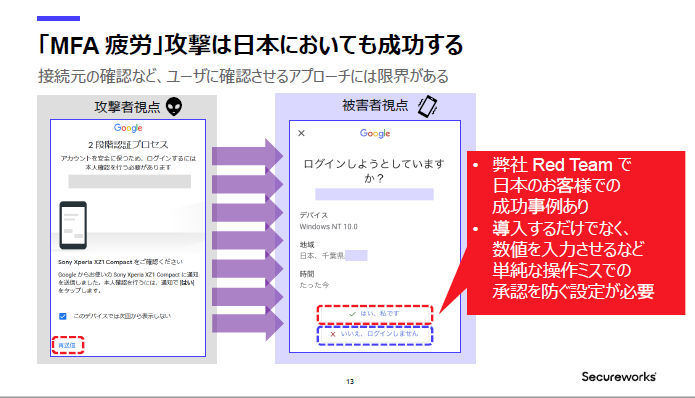This screenshot has width=695, height=398.
Task: Click the top purple arrow between panels
Action: (x=247, y=156)
